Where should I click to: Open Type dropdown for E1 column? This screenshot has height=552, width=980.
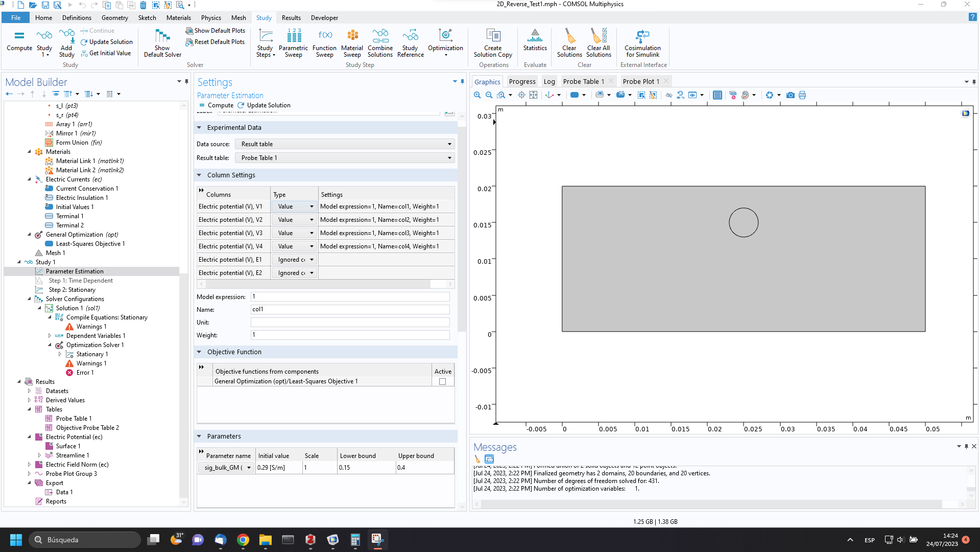pyautogui.click(x=295, y=260)
